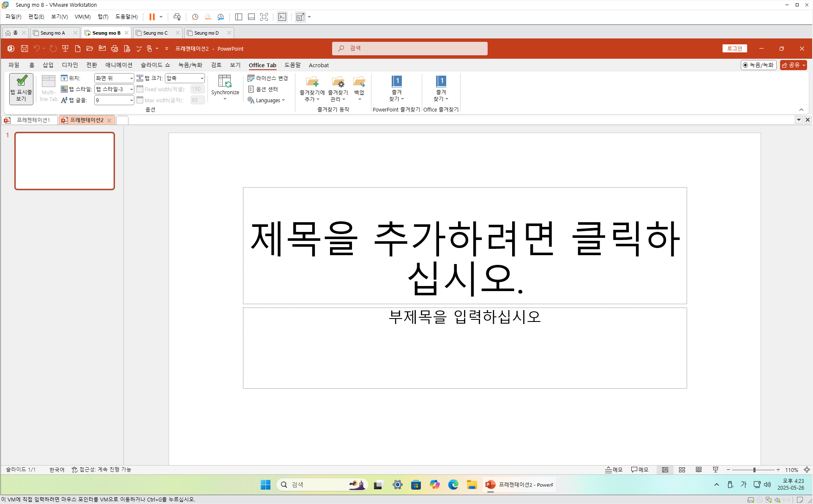Viewport: 813px width, 504px height.
Task: Switch to 프레젠테이션1 document tab
Action: tap(33, 120)
